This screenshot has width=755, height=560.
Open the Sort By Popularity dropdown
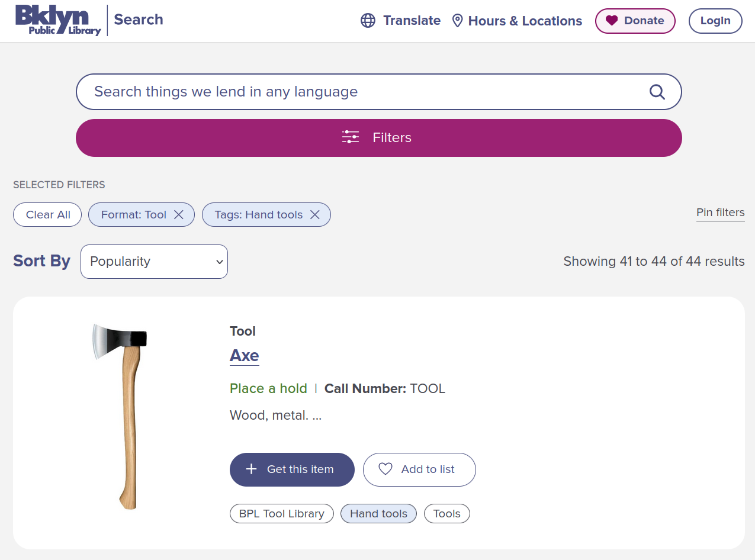[x=154, y=262]
